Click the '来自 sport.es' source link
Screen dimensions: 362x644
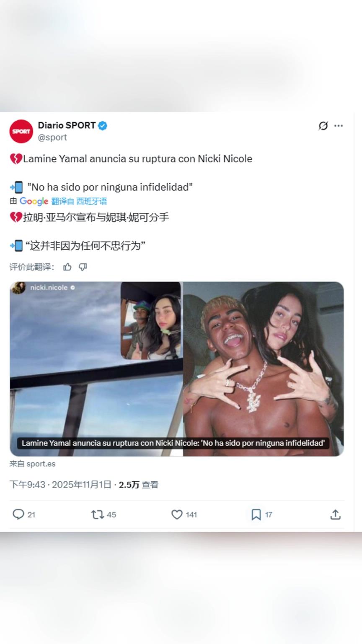(x=32, y=464)
